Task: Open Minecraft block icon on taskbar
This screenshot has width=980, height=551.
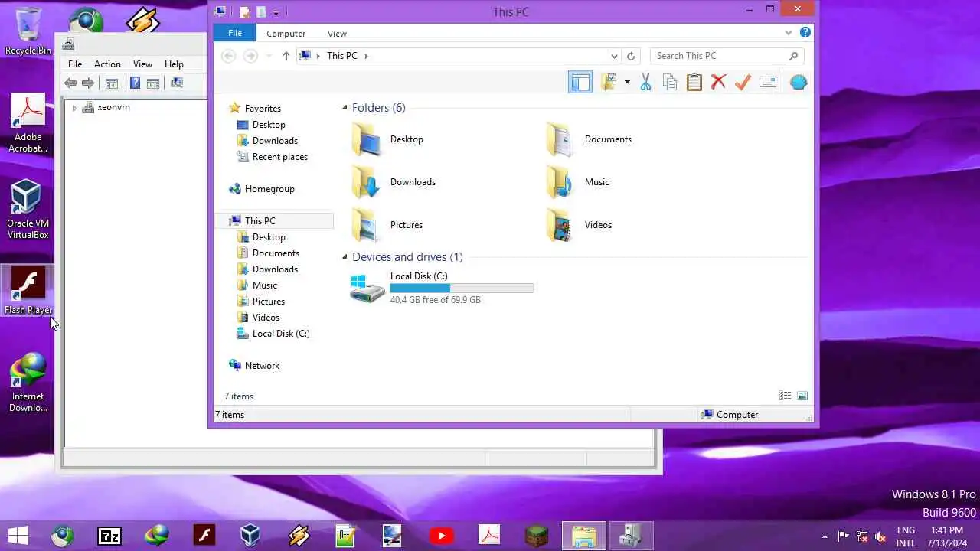Action: pyautogui.click(x=537, y=536)
